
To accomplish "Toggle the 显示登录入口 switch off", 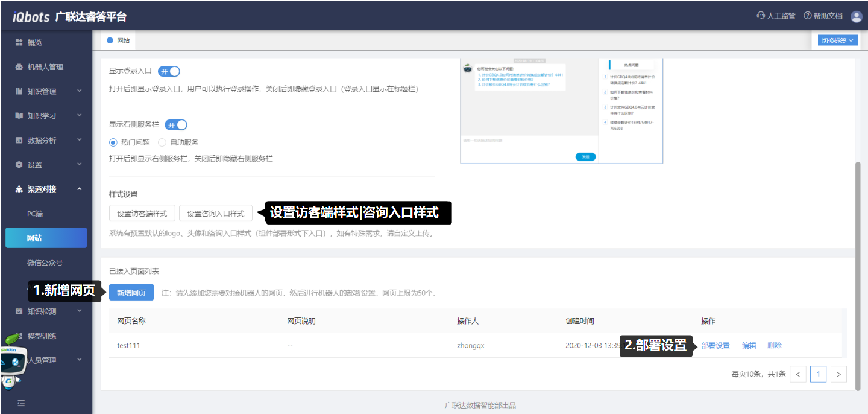I will click(169, 71).
